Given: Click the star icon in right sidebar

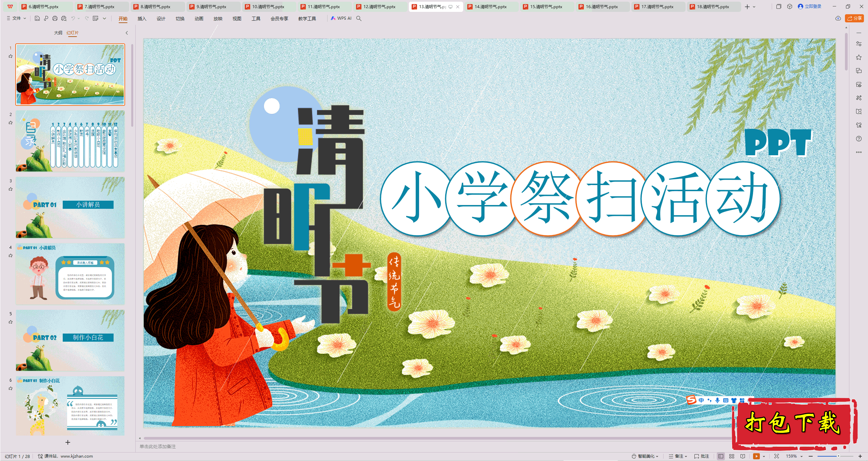Looking at the screenshot, I should (859, 57).
